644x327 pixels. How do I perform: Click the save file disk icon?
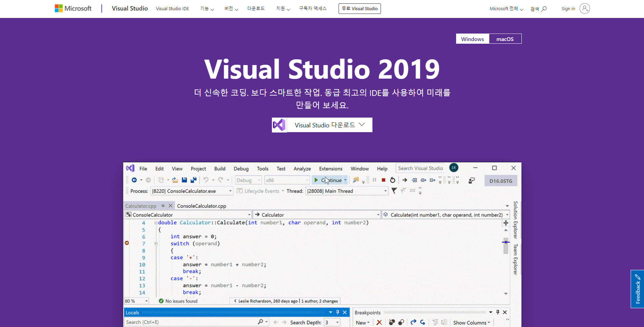184,180
